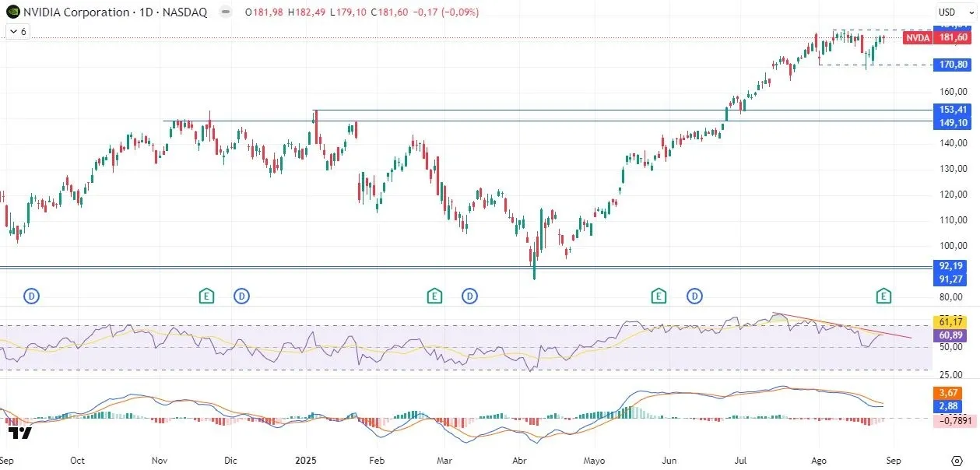Toggle the hide icon next to the OHLC values
The height and width of the screenshot is (470, 980).
coord(225,12)
